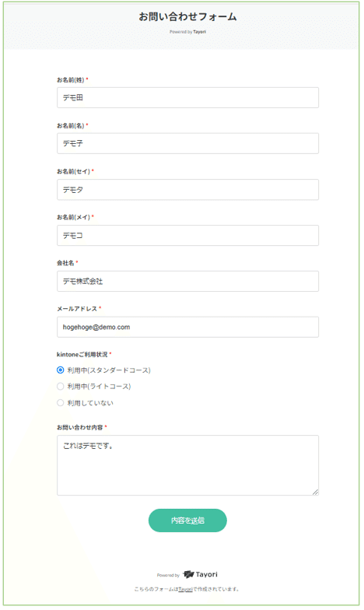Click into the お問い合わせ内容 textarea
Image resolution: width=364 pixels, height=610 pixels.
point(188,465)
